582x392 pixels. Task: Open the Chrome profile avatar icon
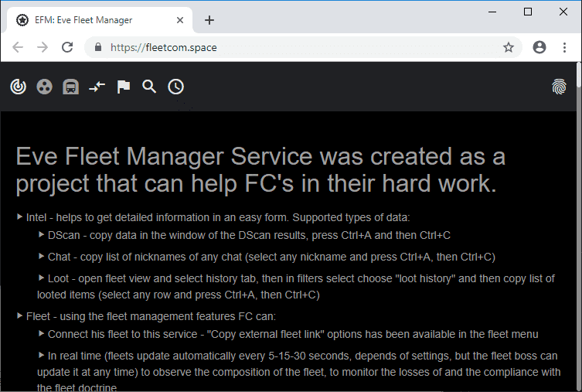tap(539, 47)
